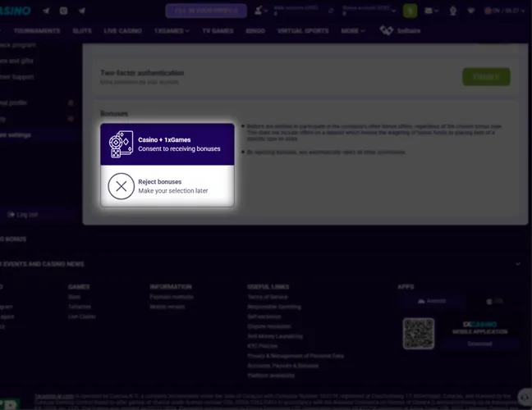Open Anti-Money Laundering link

point(275,336)
